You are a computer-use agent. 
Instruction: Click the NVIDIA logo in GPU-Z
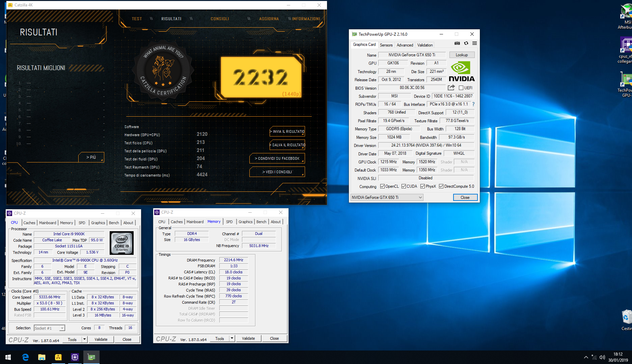(x=462, y=72)
